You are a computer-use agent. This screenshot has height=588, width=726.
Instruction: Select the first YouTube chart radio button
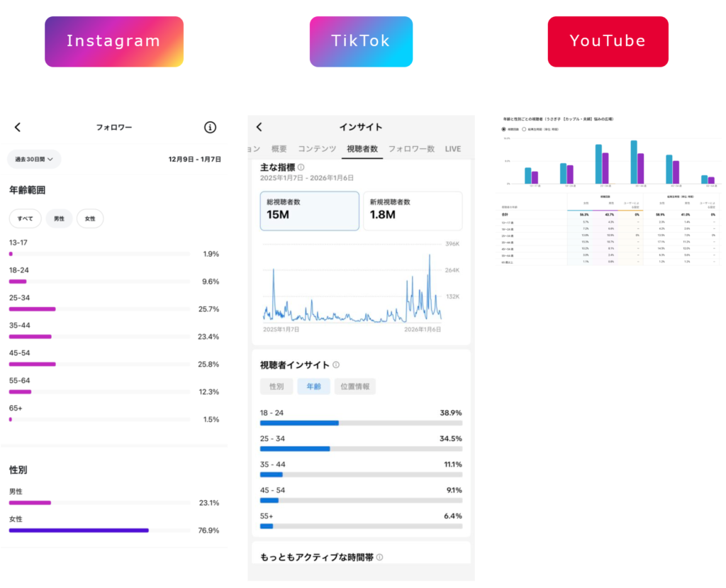[504, 129]
